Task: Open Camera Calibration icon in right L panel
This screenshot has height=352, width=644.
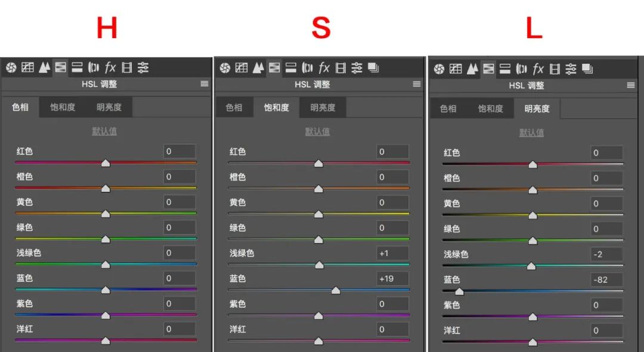Action: [555, 69]
